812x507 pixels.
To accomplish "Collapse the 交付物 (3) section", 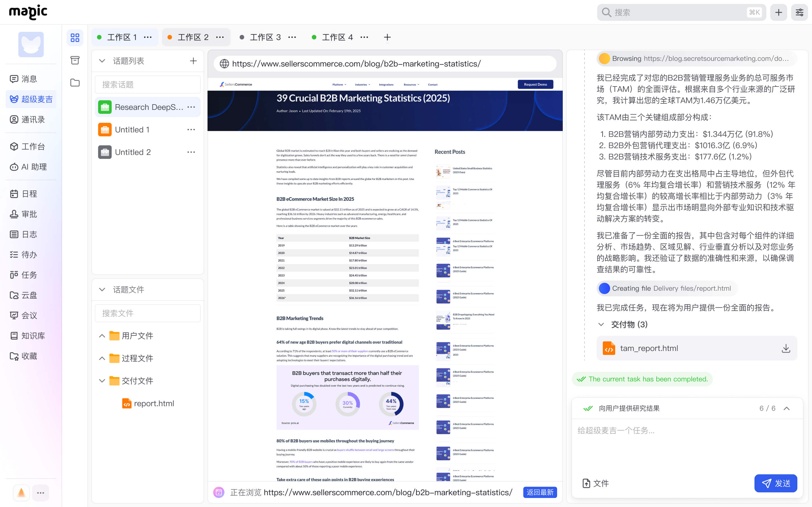I will coord(601,324).
